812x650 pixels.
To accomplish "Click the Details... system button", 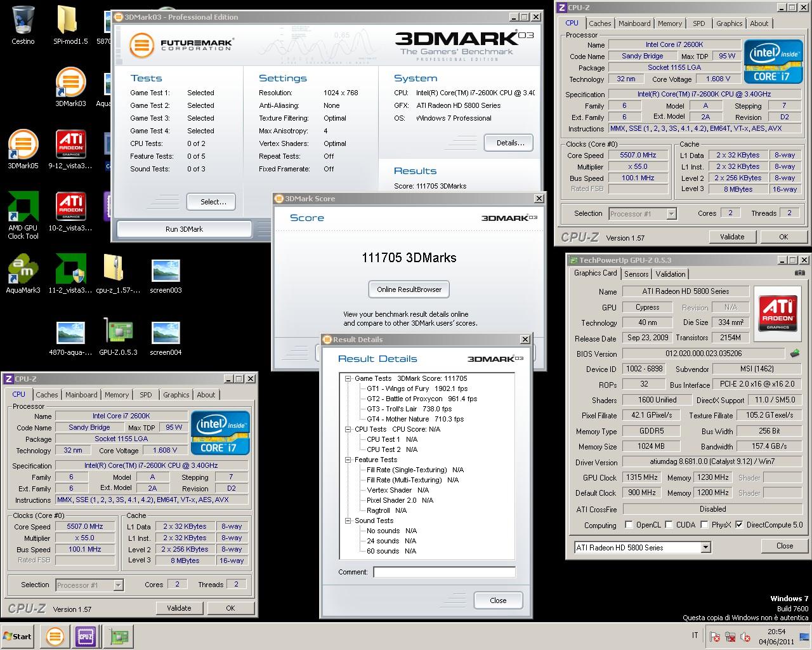I will tap(510, 143).
